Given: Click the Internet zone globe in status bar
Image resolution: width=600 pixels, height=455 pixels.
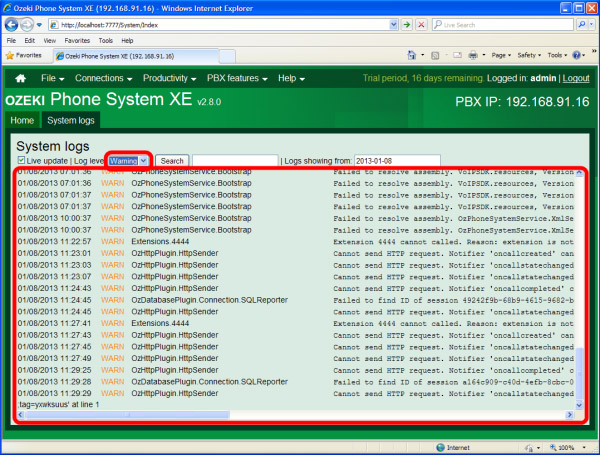Looking at the screenshot, I should point(440,447).
